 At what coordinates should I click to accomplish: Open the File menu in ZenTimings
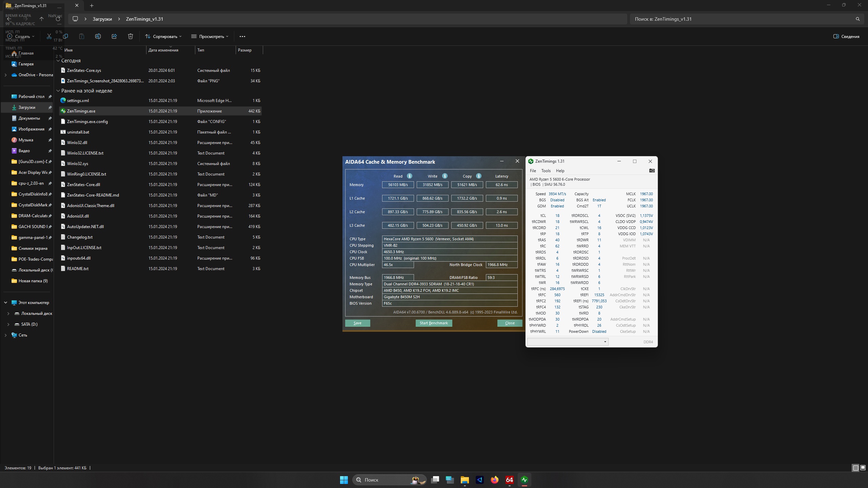point(533,171)
